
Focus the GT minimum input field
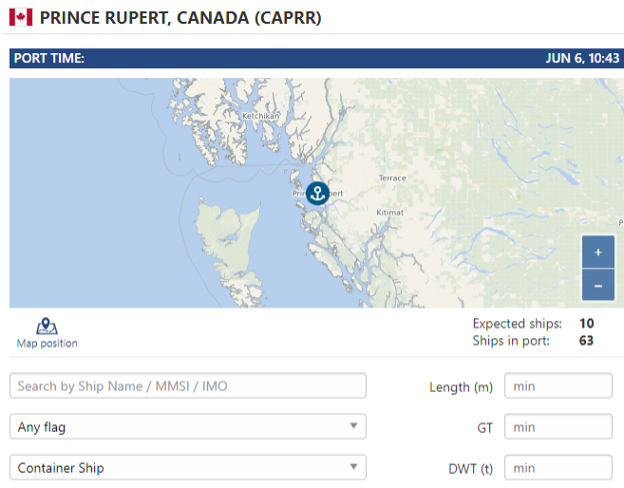[558, 427]
